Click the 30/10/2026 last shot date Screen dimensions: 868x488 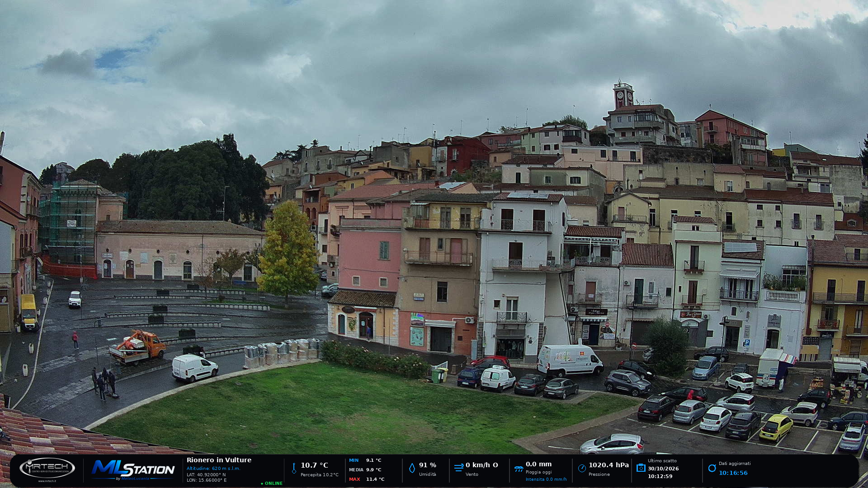[x=663, y=469]
